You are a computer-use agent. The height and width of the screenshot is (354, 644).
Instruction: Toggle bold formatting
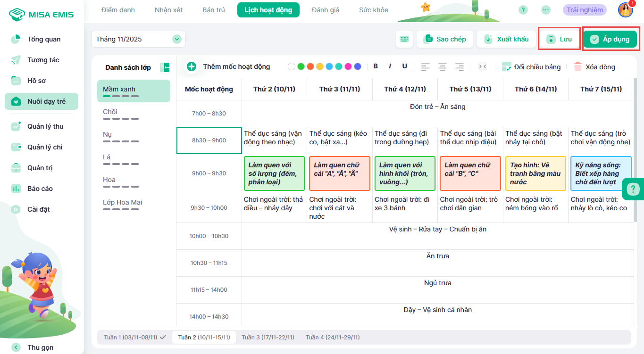click(376, 66)
